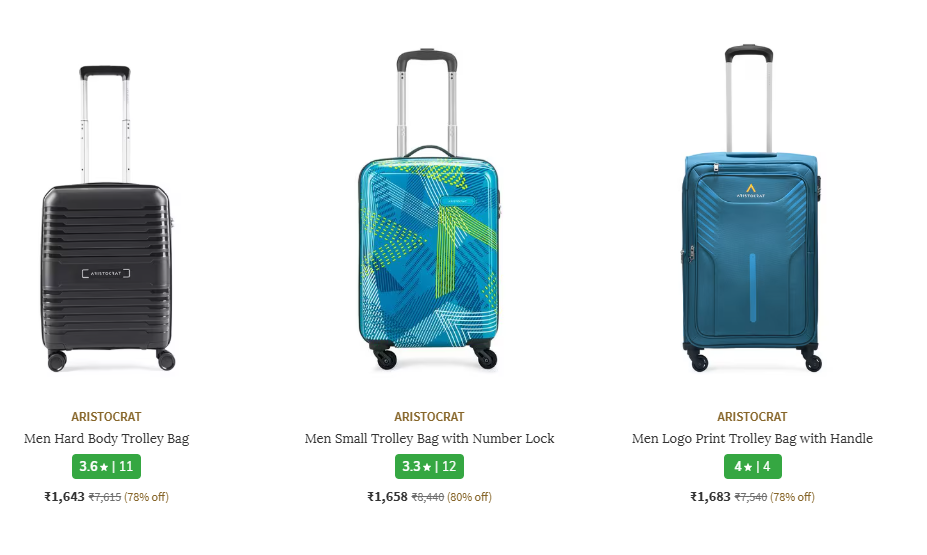Screen dimensions: 927x555
Task: Click the 3.3 star rating badge
Action: click(429, 466)
